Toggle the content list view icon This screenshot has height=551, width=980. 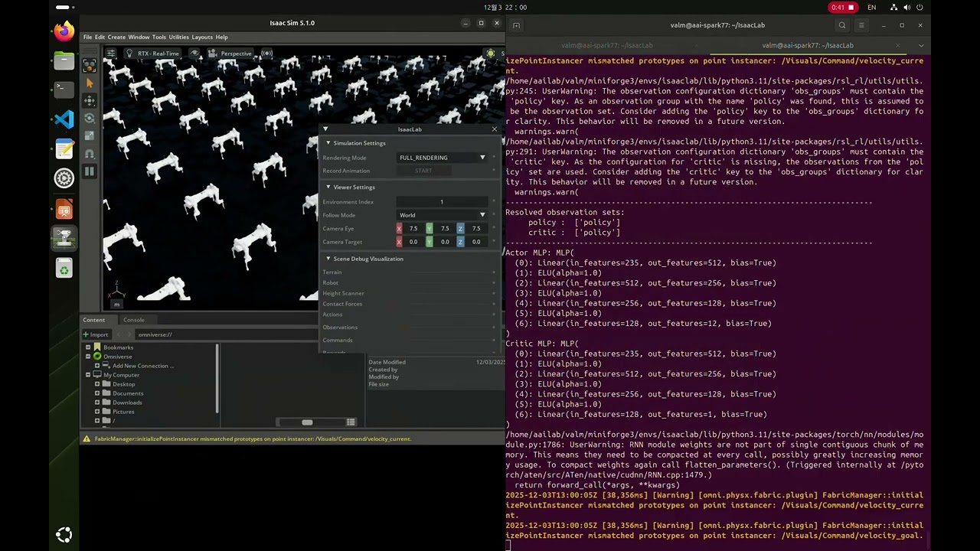tap(351, 422)
